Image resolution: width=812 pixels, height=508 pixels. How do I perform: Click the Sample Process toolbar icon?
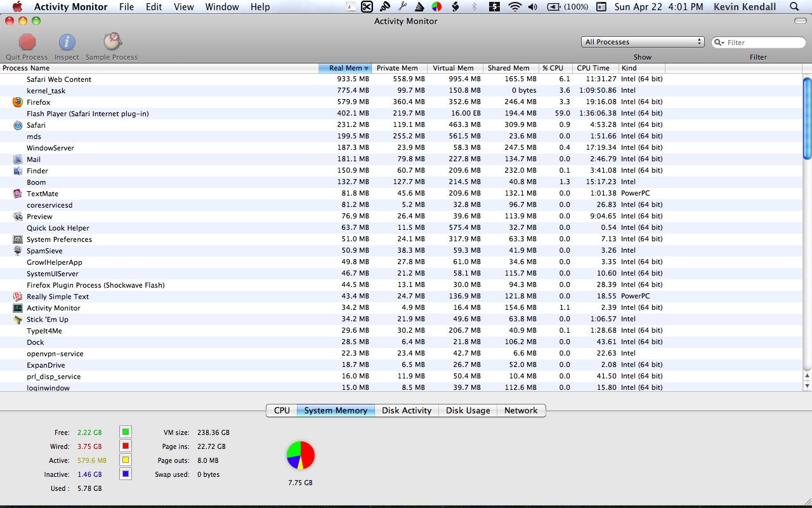[112, 42]
